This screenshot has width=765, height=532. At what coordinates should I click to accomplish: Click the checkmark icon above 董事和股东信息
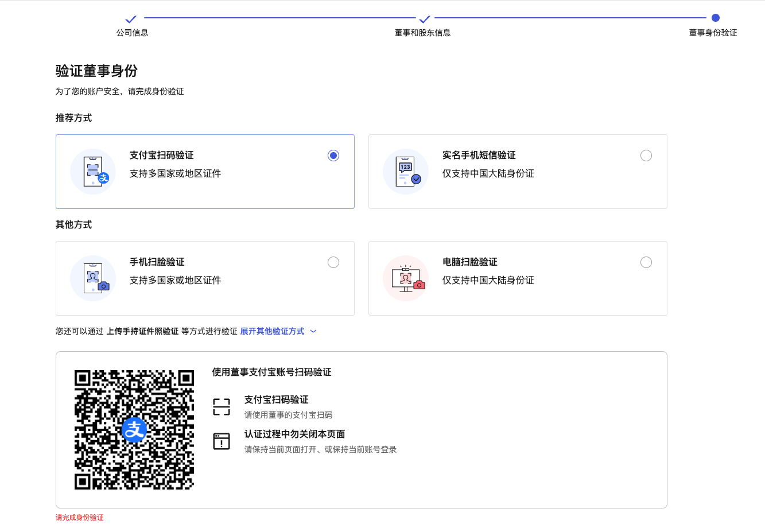(x=423, y=18)
